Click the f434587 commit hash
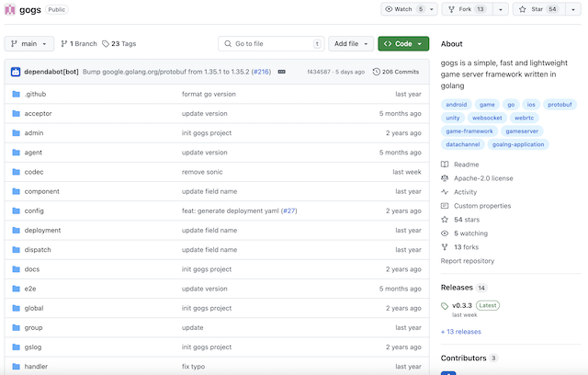This screenshot has height=375, width=588. click(319, 72)
